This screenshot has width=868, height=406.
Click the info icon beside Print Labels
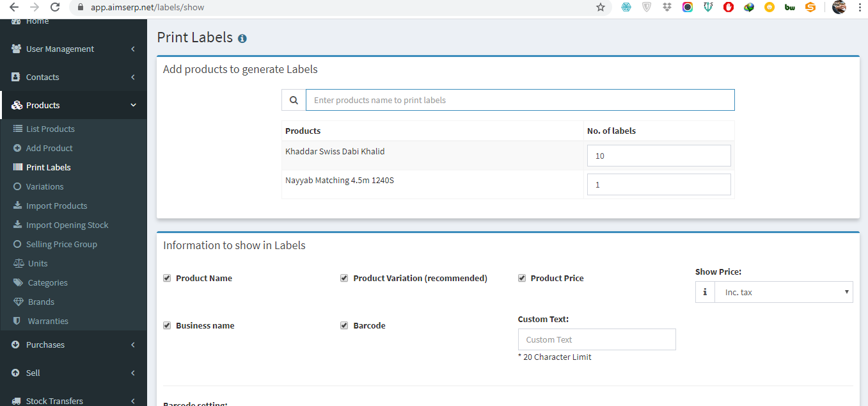click(x=242, y=38)
